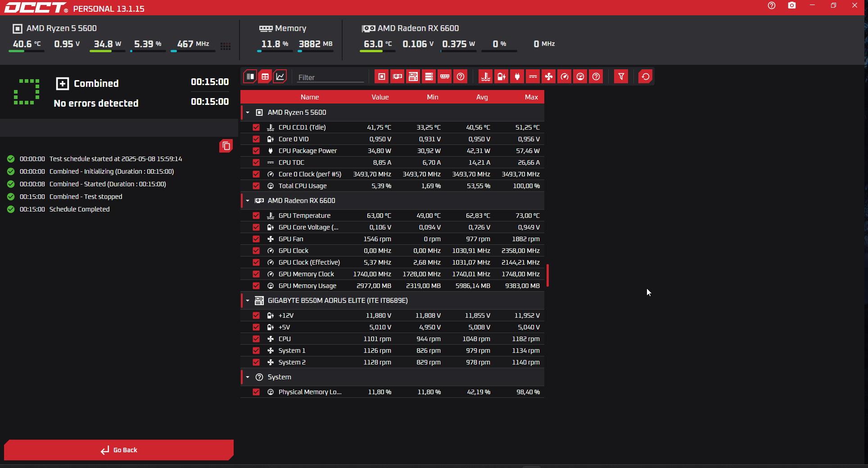Toggle the graphics card hardware filter icon

(397, 76)
